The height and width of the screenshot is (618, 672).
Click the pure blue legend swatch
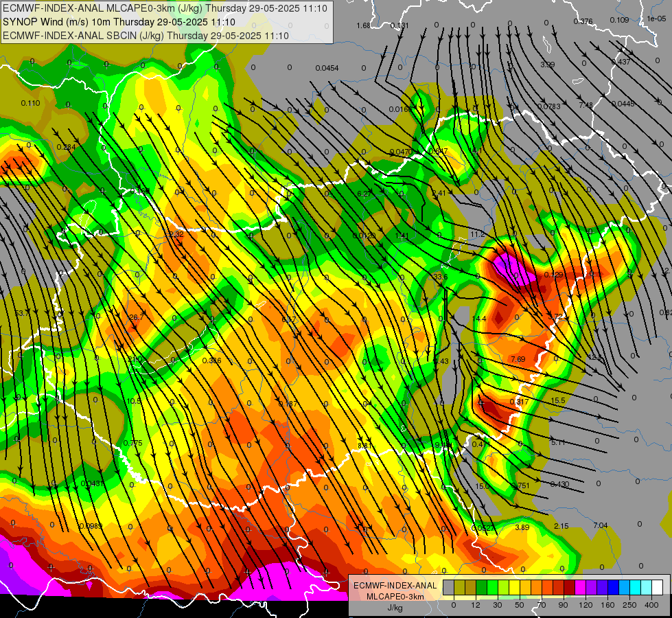point(614,587)
